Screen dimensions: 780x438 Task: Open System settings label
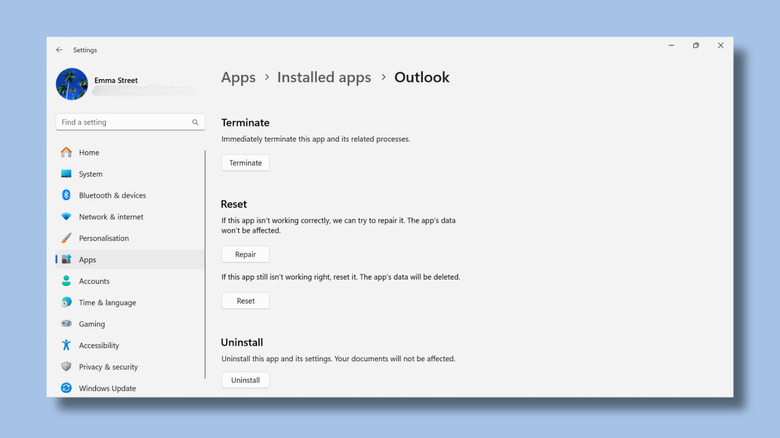91,174
